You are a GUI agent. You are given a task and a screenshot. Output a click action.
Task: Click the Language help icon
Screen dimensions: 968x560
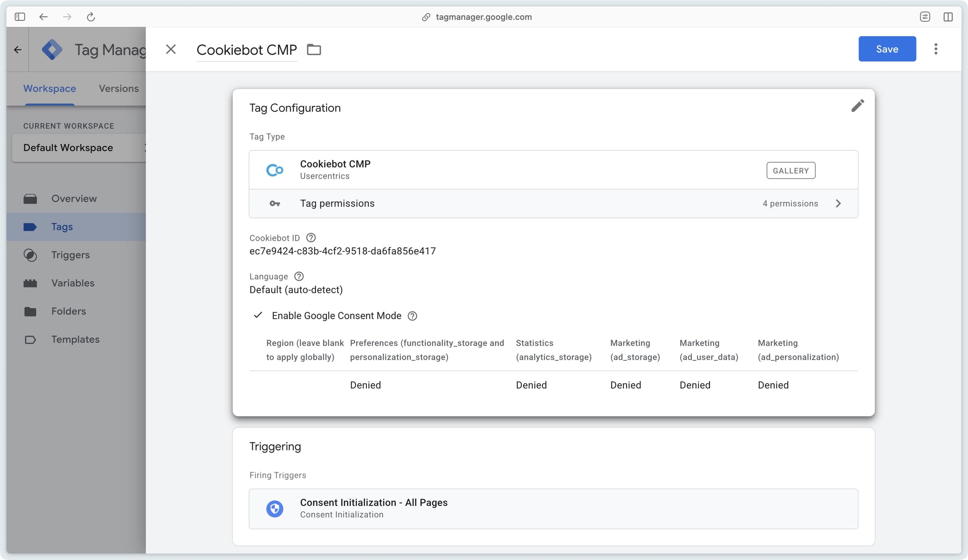[x=299, y=276]
